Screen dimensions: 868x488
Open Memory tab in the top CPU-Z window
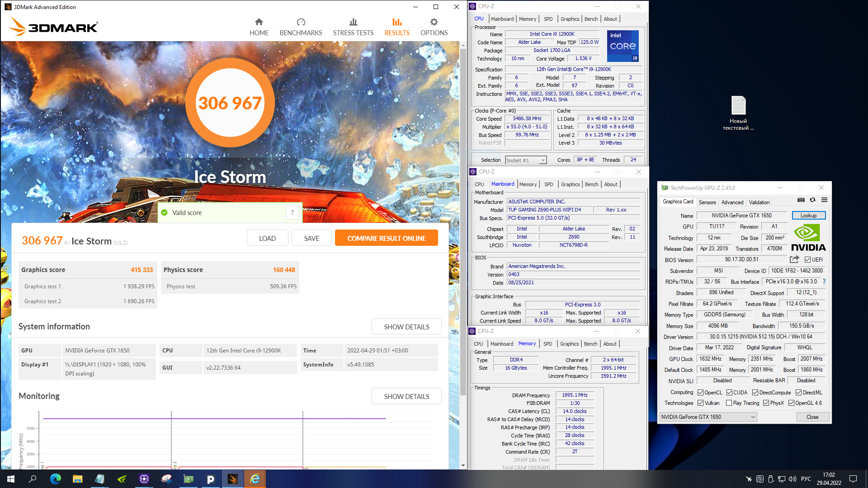(x=528, y=19)
